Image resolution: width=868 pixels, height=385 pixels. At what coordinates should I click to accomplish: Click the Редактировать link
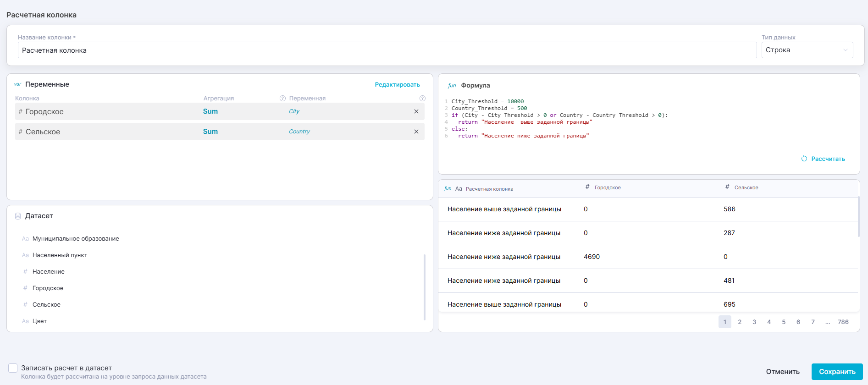coord(397,85)
